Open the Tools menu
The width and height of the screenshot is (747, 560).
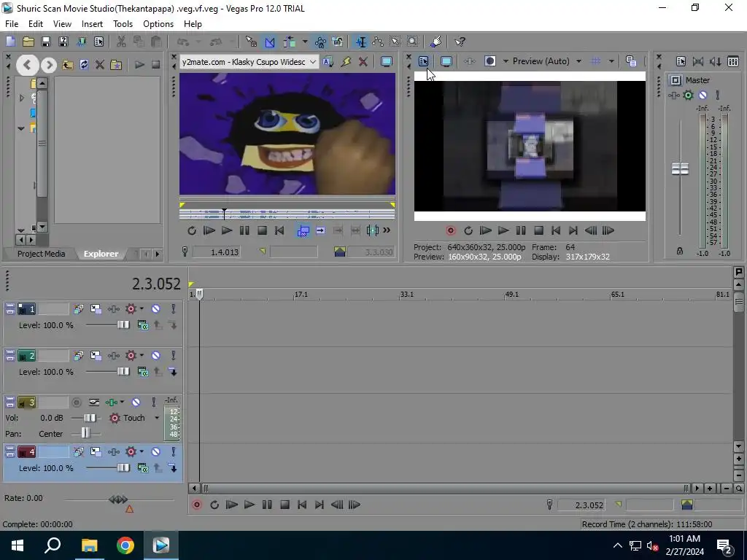[123, 24]
